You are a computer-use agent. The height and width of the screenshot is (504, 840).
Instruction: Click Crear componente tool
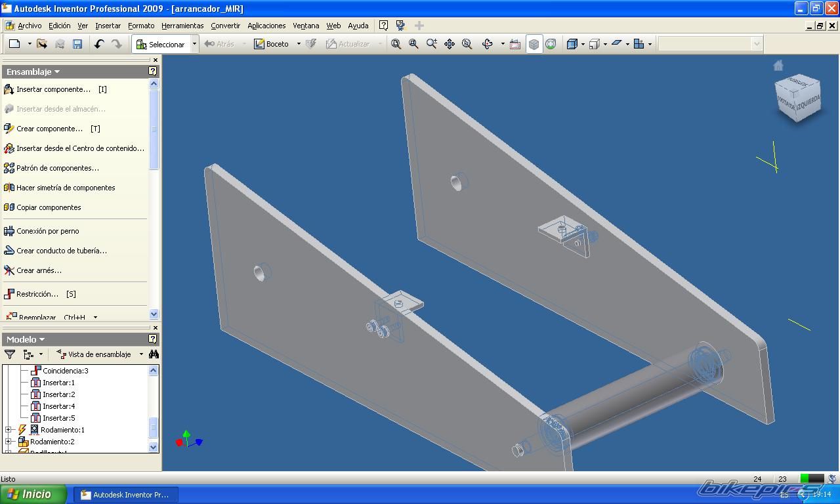coord(51,129)
